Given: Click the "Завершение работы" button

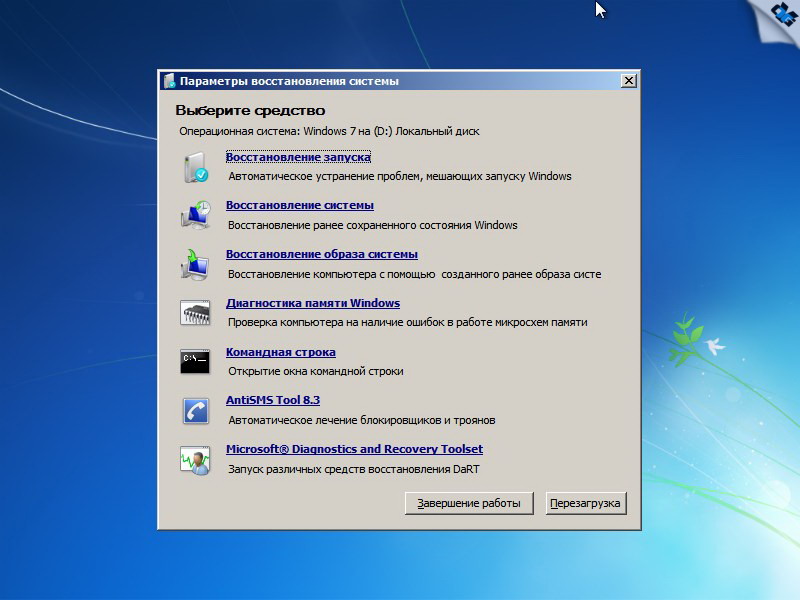Looking at the screenshot, I should point(469,503).
